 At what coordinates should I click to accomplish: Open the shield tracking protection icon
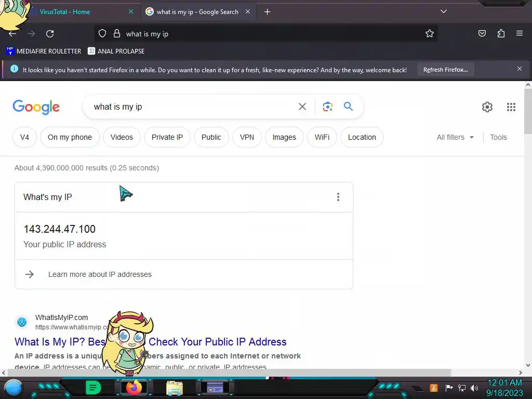(102, 34)
